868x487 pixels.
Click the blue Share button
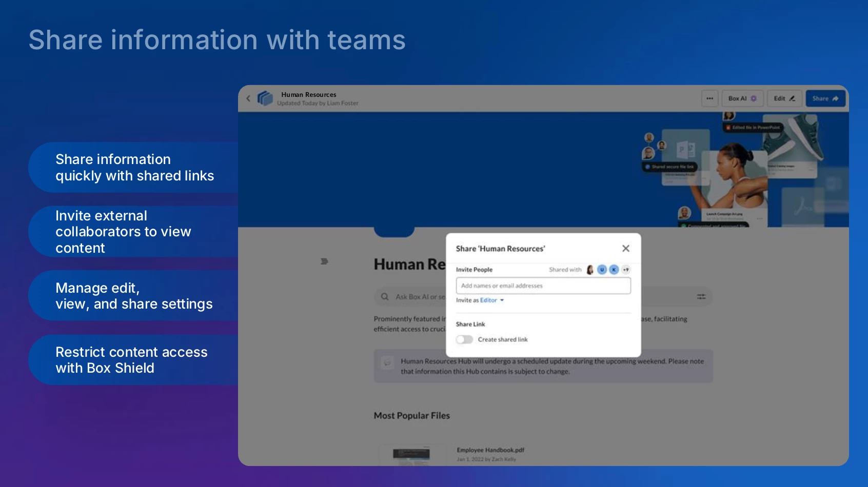point(825,98)
